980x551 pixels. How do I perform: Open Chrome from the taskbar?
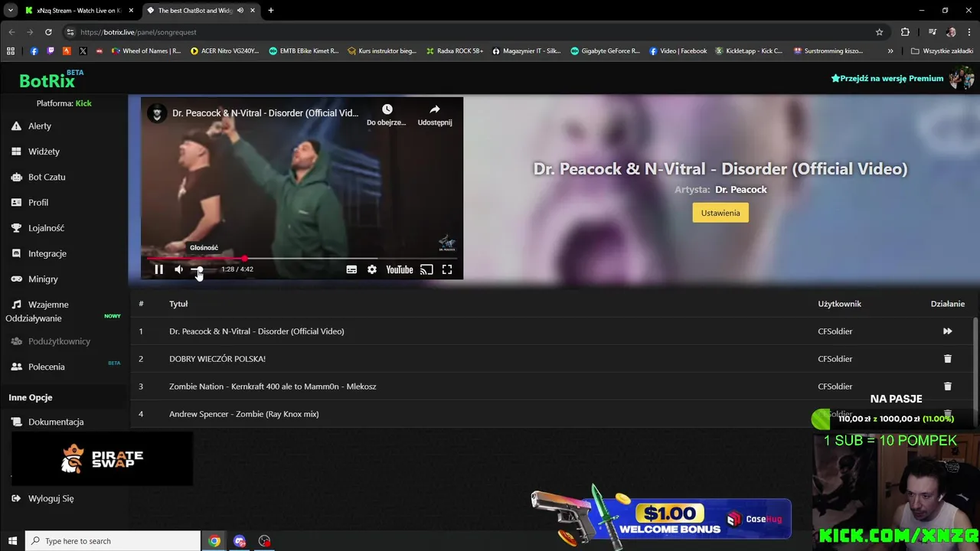pyautogui.click(x=214, y=541)
